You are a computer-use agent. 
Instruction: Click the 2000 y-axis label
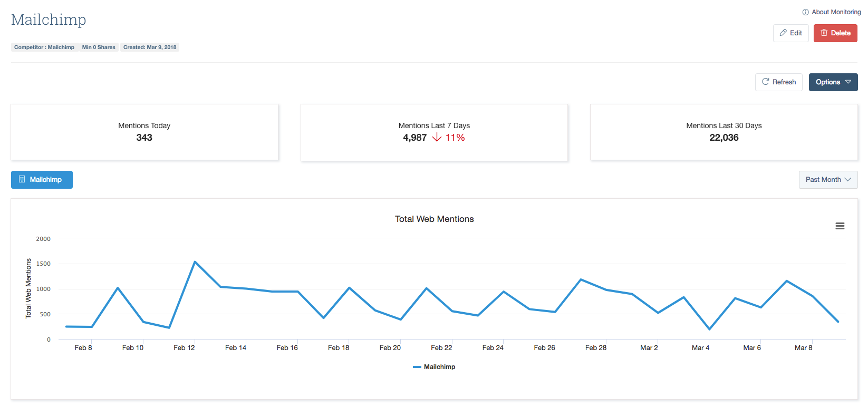[x=43, y=239]
